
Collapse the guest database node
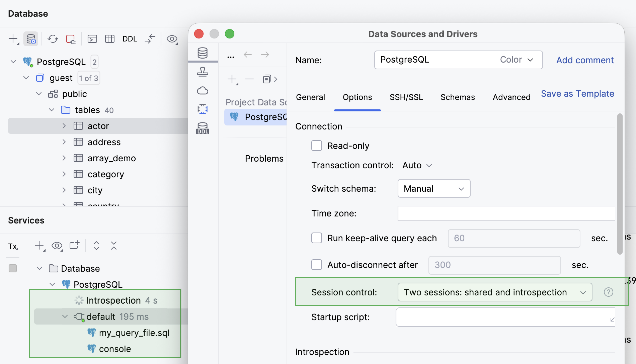[26, 78]
